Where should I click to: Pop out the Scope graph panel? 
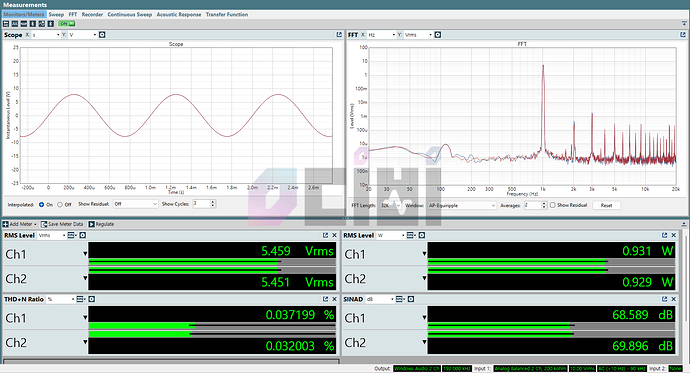click(339, 35)
